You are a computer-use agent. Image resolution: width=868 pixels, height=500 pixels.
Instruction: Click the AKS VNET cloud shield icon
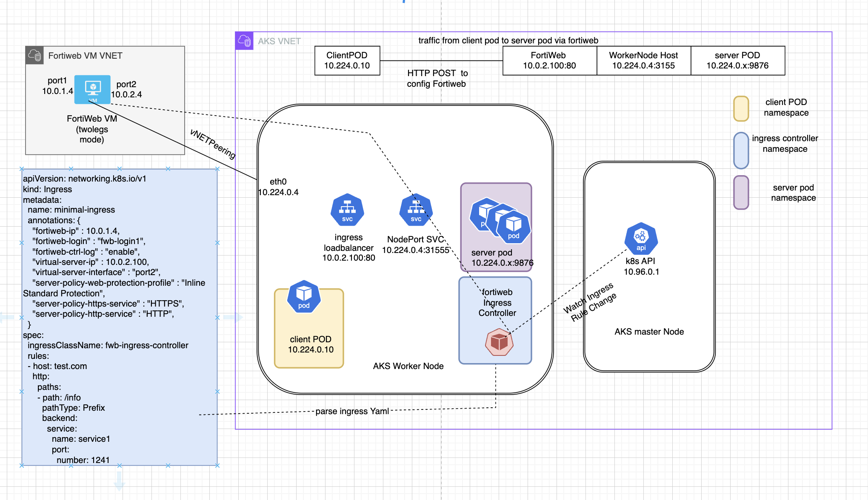tap(244, 41)
